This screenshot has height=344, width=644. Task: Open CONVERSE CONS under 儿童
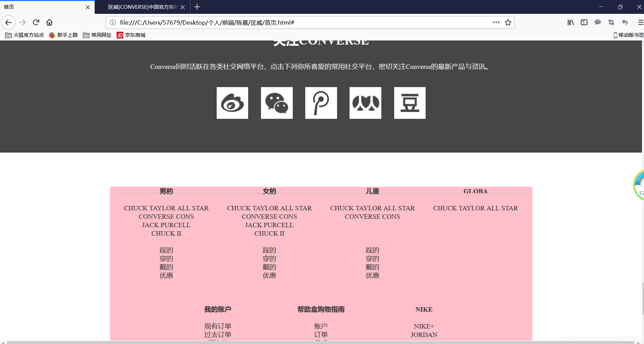373,216
